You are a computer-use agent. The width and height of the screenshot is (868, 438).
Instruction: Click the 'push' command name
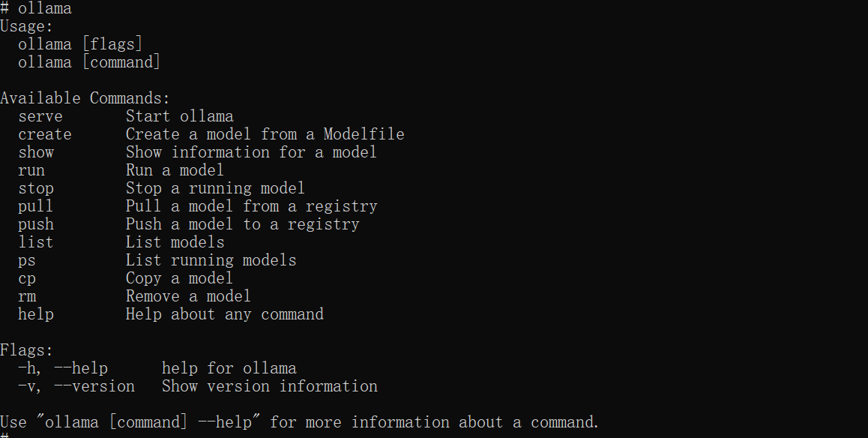pos(36,224)
